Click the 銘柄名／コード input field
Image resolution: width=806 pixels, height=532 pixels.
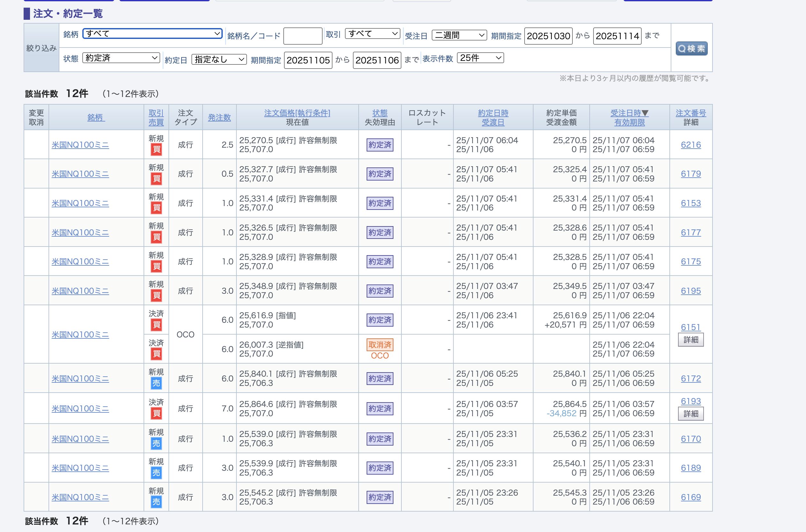[302, 36]
